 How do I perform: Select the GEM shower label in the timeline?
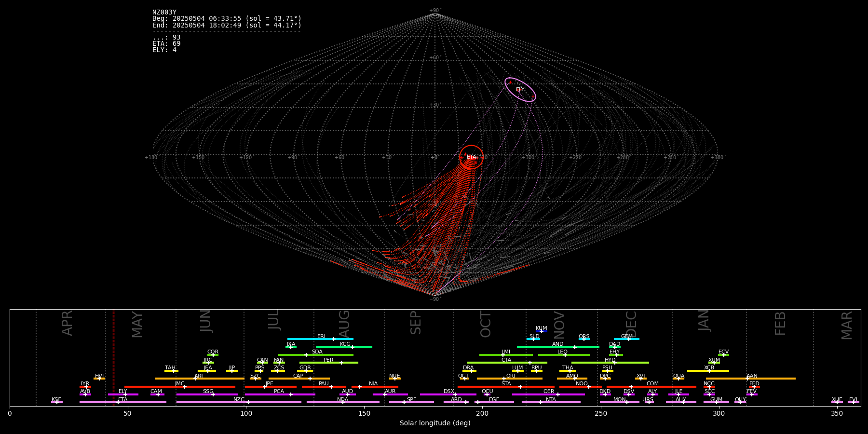tap(626, 337)
